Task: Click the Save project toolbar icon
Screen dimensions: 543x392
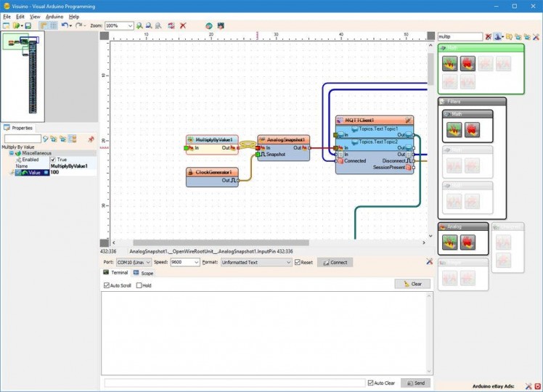Action: tap(28, 25)
